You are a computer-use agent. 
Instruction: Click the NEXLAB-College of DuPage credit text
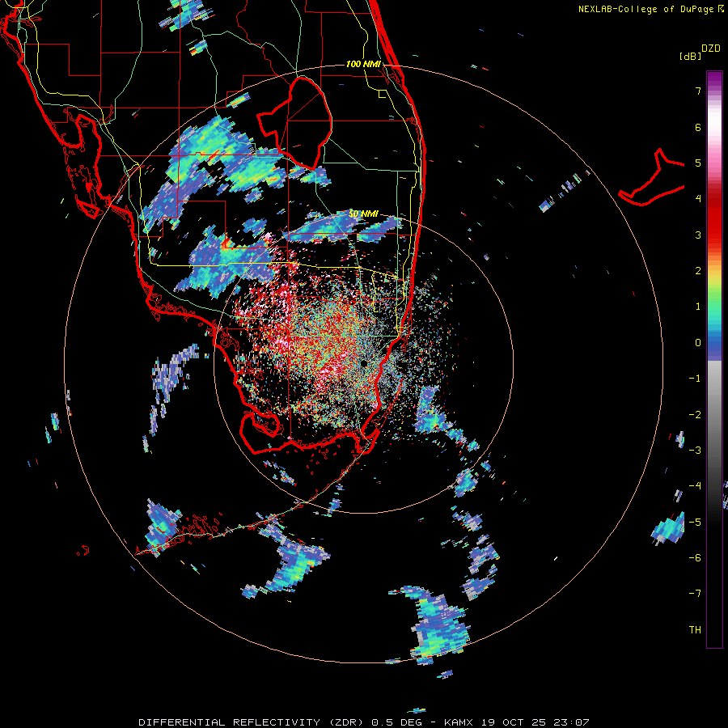pyautogui.click(x=651, y=9)
